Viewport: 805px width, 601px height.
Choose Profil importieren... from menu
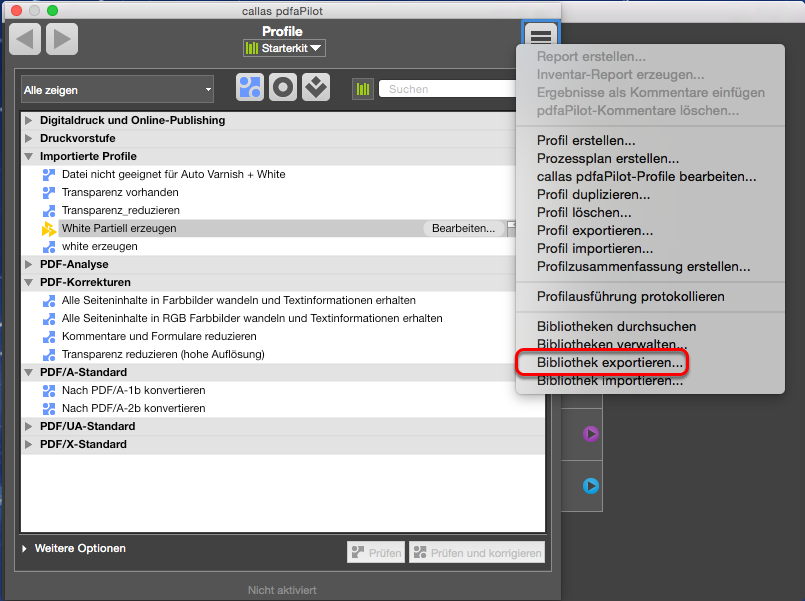[650, 248]
